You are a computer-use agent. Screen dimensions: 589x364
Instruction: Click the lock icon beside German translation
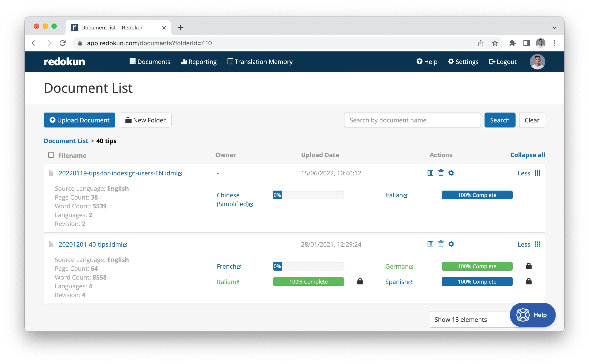529,266
